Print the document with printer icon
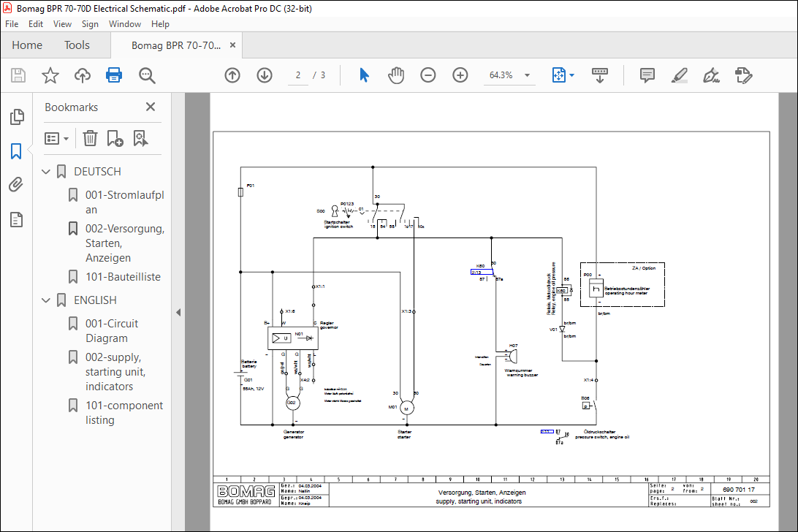This screenshot has width=798, height=532. [114, 75]
